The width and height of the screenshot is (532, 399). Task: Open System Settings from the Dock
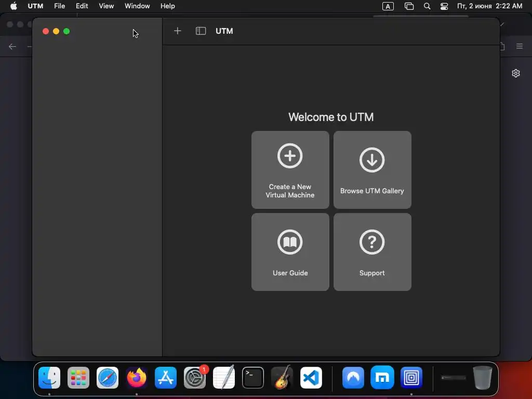[195, 378]
